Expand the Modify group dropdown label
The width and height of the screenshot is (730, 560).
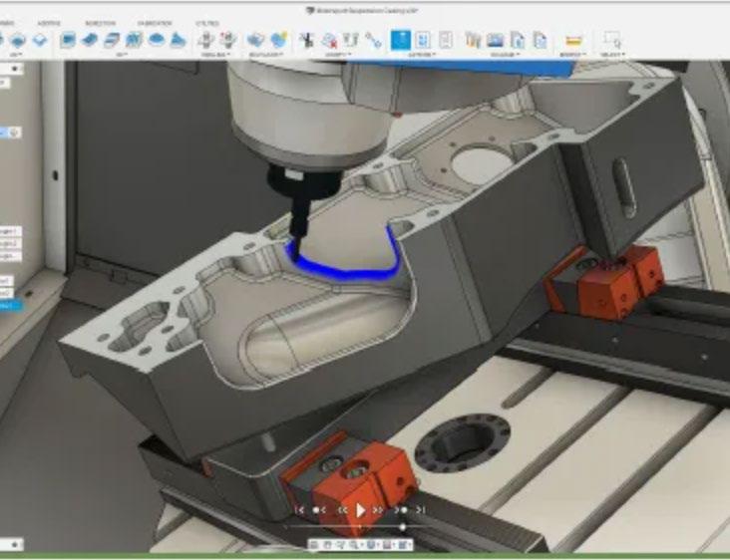[339, 55]
